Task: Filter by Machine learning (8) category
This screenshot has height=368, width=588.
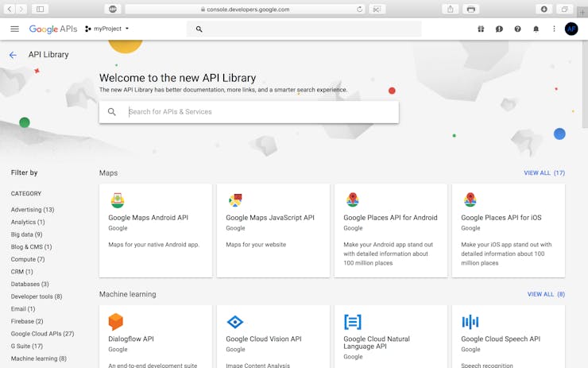Action: tap(39, 358)
